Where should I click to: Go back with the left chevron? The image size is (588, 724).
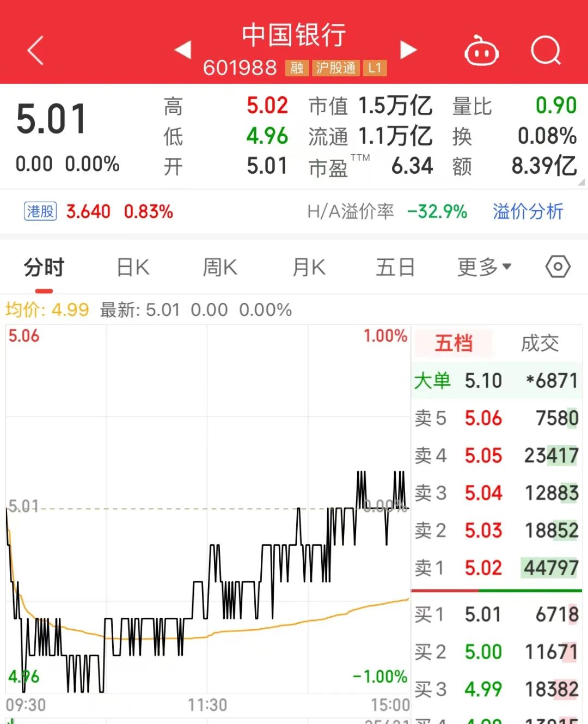[35, 51]
